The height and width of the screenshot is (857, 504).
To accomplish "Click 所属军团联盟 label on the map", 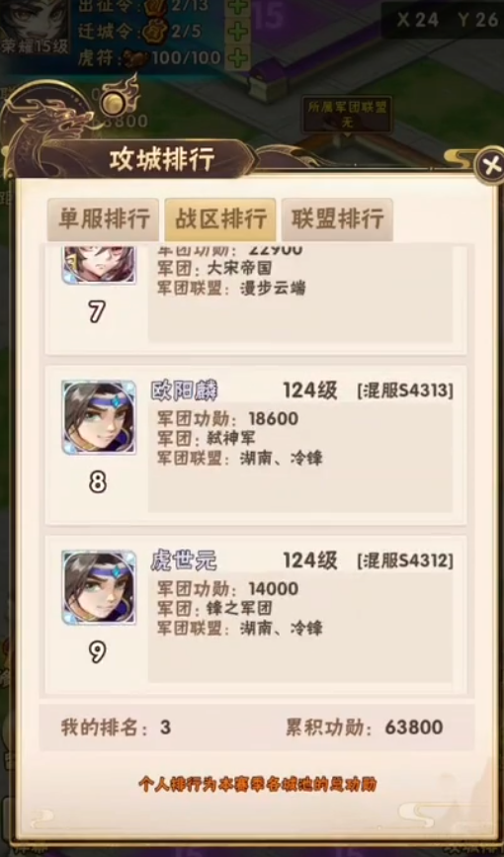I will [x=347, y=115].
